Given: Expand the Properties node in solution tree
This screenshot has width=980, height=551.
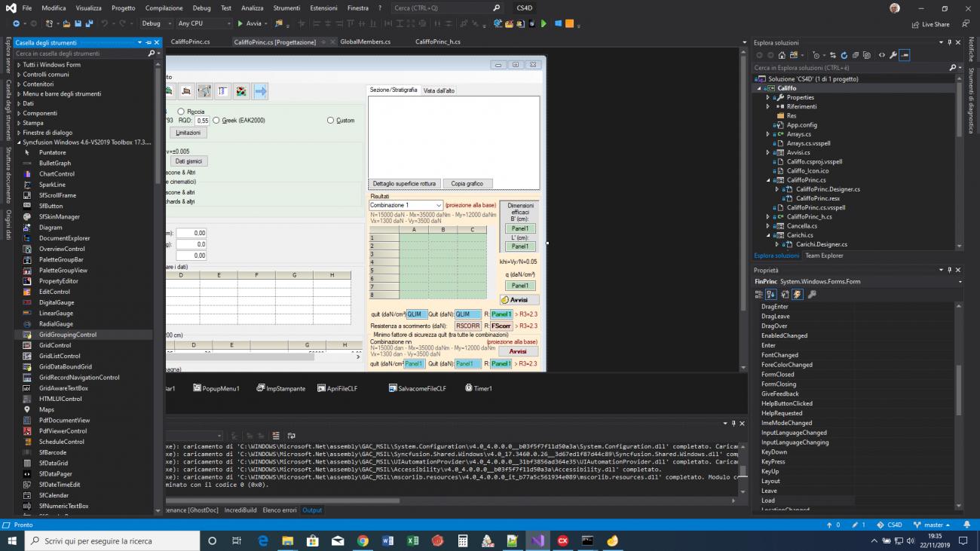Looking at the screenshot, I should (768, 97).
